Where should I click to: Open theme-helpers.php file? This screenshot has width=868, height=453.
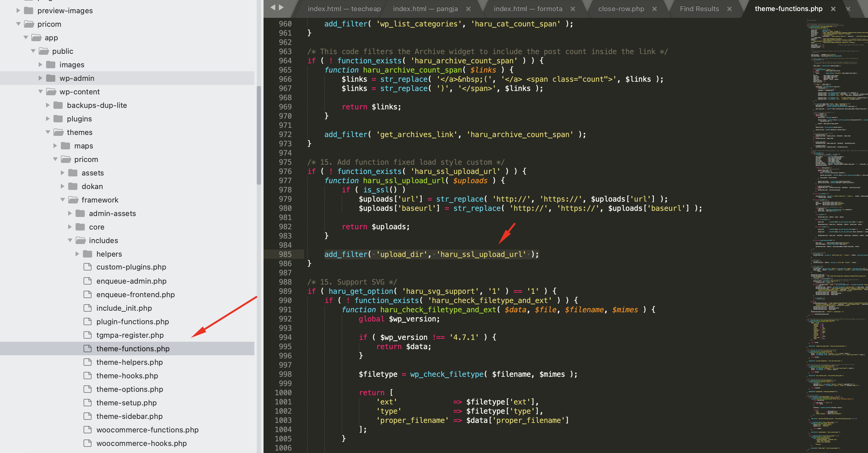point(129,362)
